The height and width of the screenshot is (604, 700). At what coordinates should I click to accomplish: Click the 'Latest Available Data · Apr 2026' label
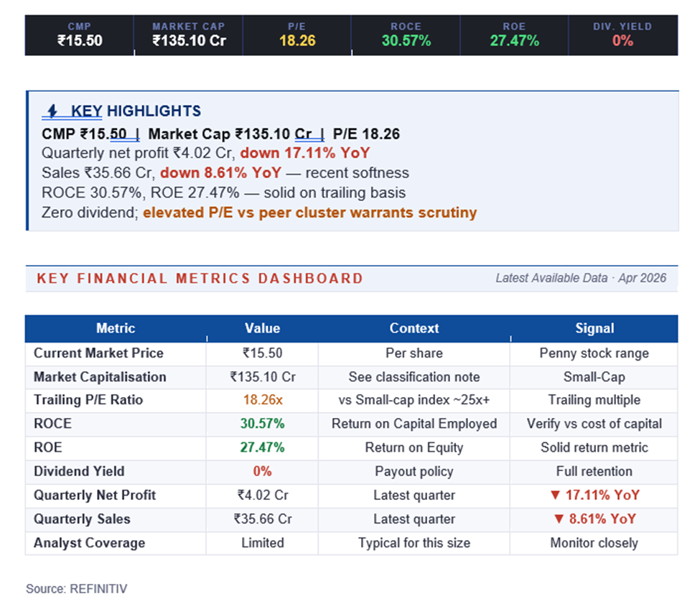point(581,279)
